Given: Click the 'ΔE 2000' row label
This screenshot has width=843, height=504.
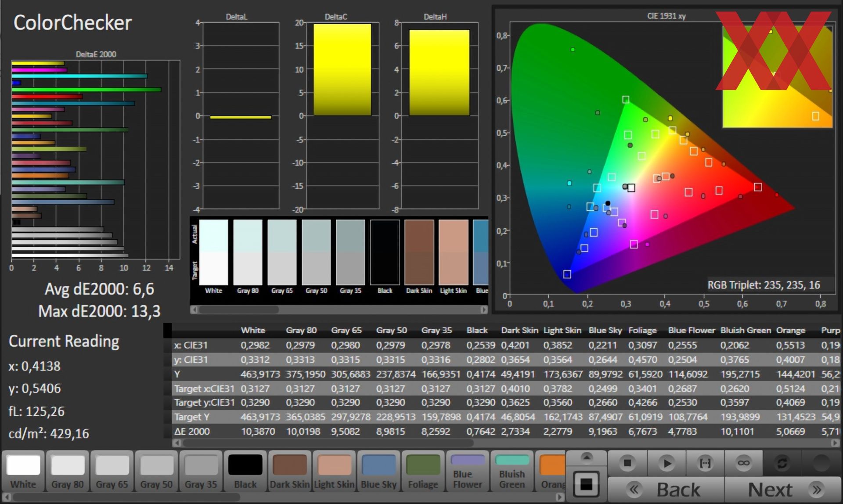Looking at the screenshot, I should 192,432.
